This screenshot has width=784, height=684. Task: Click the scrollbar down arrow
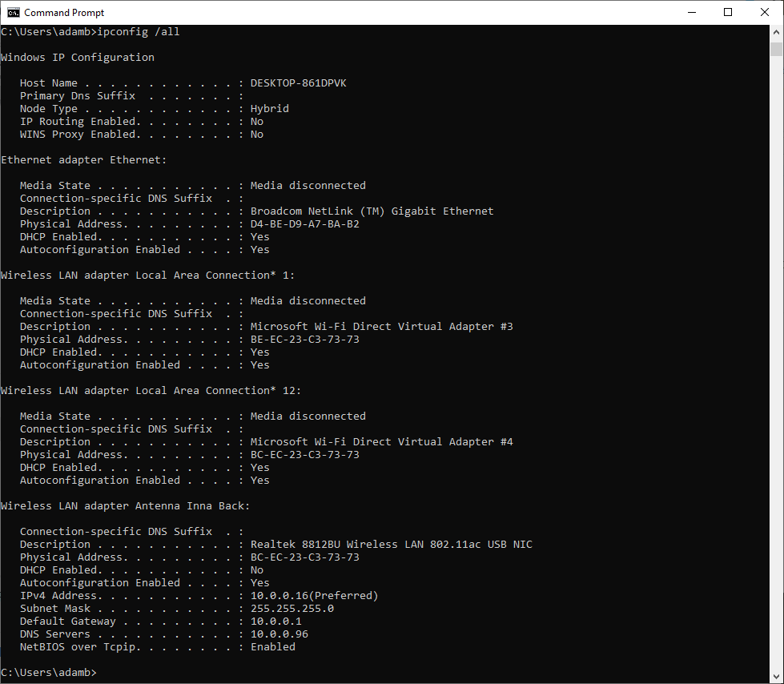pos(776,677)
